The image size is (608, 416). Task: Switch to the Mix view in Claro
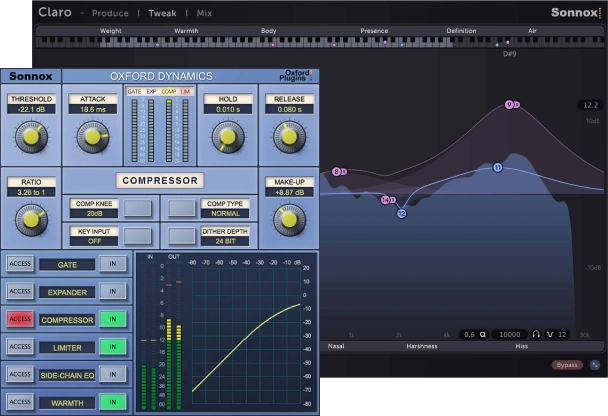click(204, 13)
